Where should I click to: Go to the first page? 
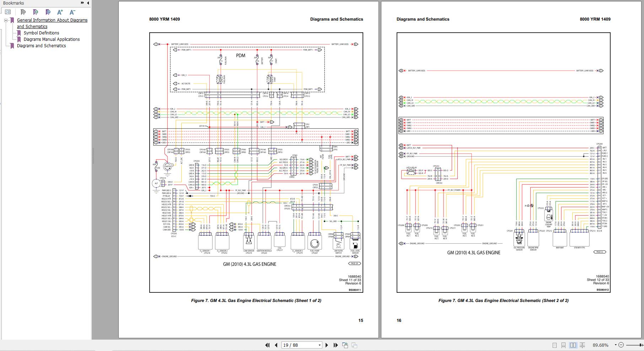(x=267, y=345)
